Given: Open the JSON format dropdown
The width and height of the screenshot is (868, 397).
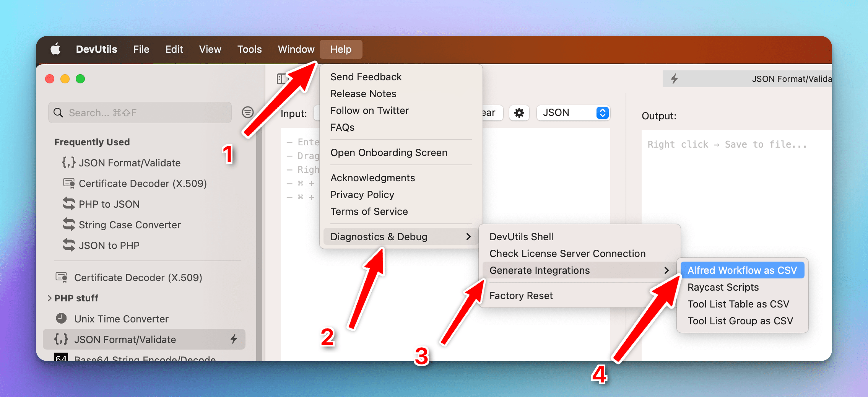Looking at the screenshot, I should point(573,113).
